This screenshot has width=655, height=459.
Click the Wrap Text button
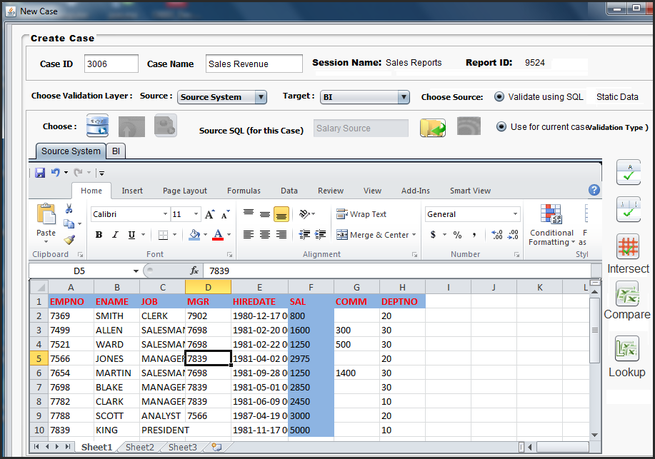coord(361,214)
